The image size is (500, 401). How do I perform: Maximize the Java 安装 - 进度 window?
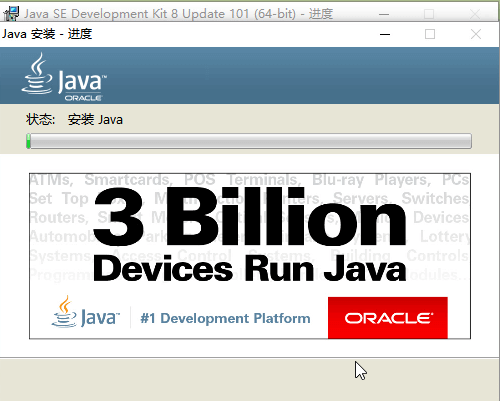click(430, 34)
